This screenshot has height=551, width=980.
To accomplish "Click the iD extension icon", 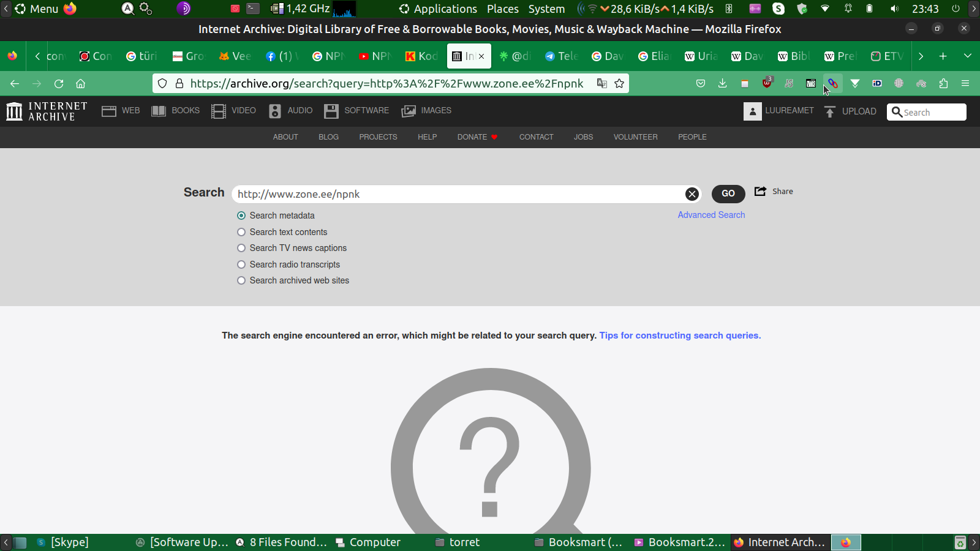I will coord(877,83).
